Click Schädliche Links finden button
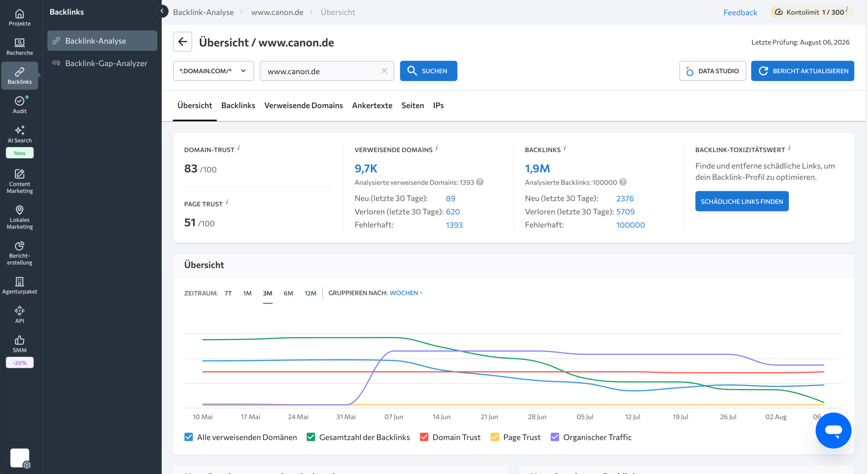The width and height of the screenshot is (868, 474). click(x=742, y=201)
